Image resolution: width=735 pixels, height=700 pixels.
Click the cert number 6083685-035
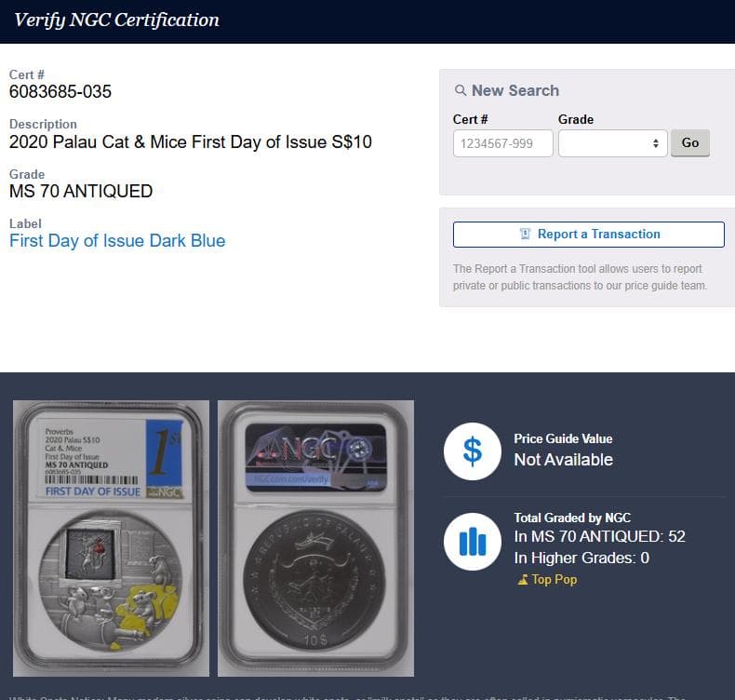pyautogui.click(x=60, y=91)
